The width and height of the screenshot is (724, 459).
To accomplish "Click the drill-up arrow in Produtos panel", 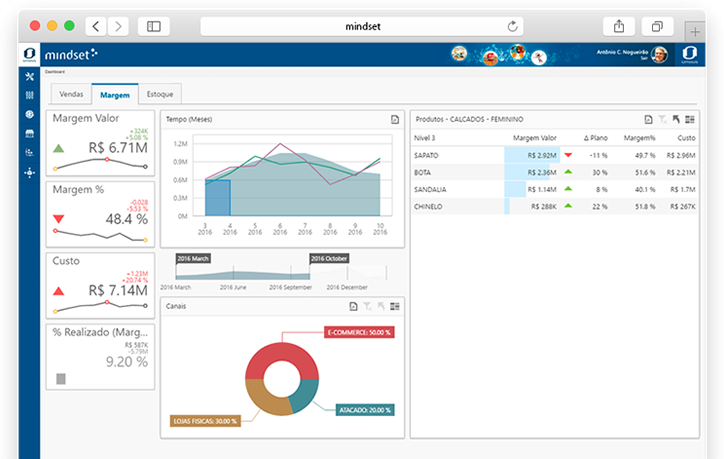I will [676, 120].
